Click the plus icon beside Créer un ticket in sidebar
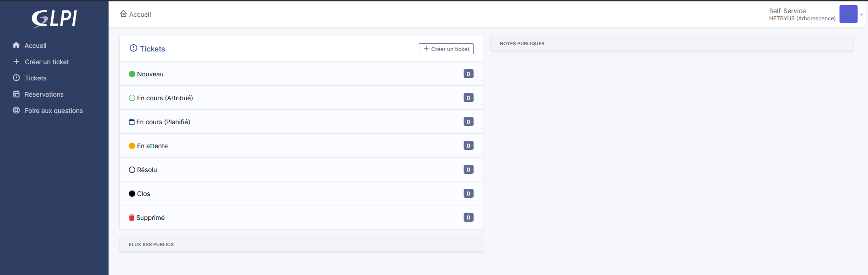The image size is (868, 275). [x=16, y=61]
